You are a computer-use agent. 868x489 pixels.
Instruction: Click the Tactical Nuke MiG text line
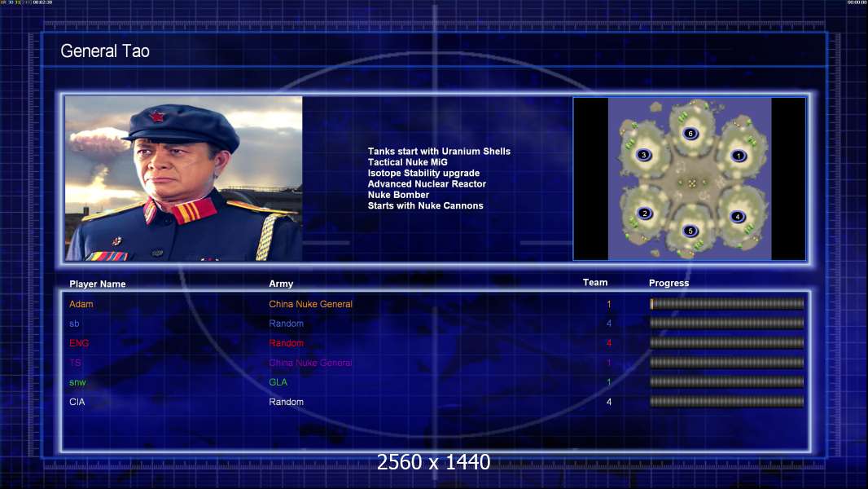[x=407, y=162]
